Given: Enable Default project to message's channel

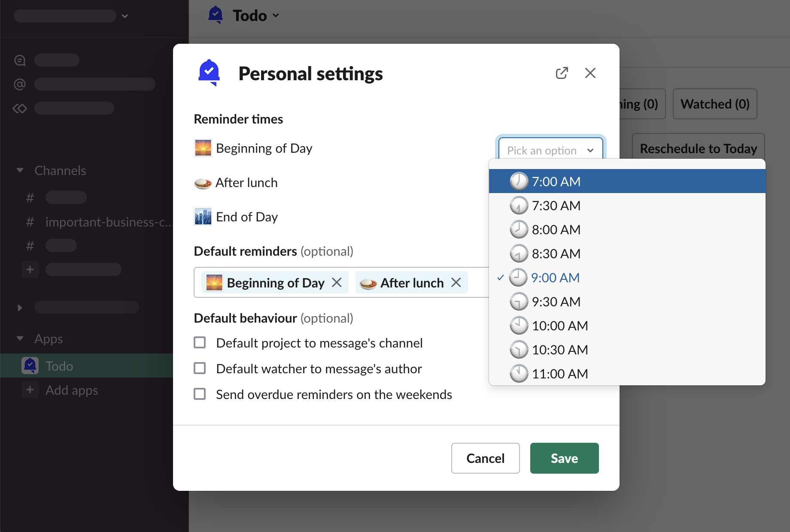Looking at the screenshot, I should point(200,343).
